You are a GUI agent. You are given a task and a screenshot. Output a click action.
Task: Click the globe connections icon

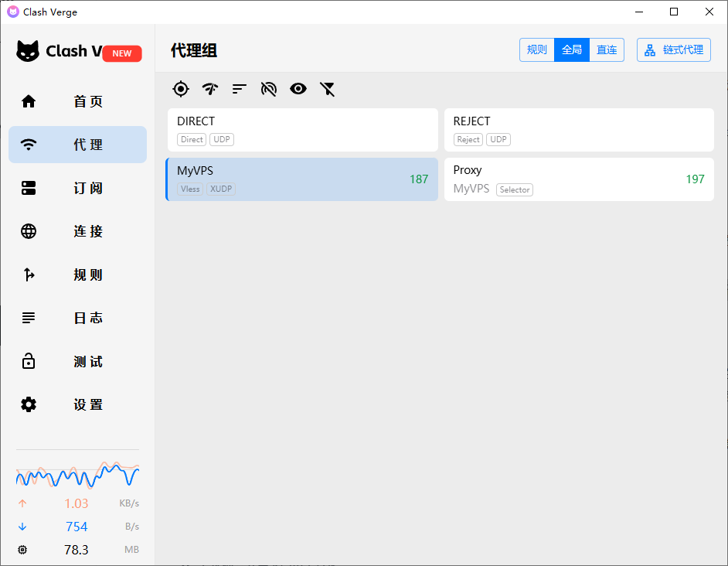click(x=29, y=231)
